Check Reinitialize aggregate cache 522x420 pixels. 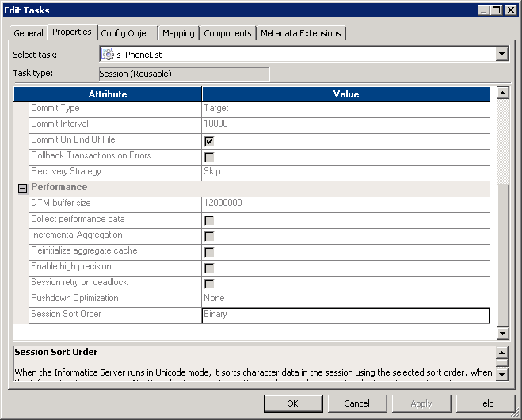point(209,252)
